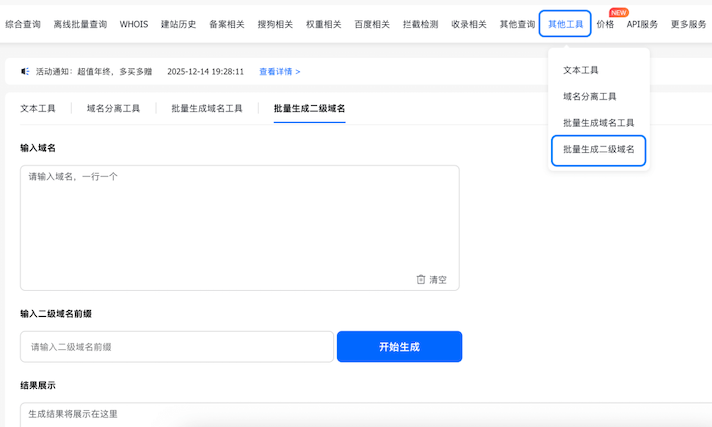Select highlighted 批量生成二级域名 dropdown entry
The height and width of the screenshot is (427, 712).
(x=598, y=149)
